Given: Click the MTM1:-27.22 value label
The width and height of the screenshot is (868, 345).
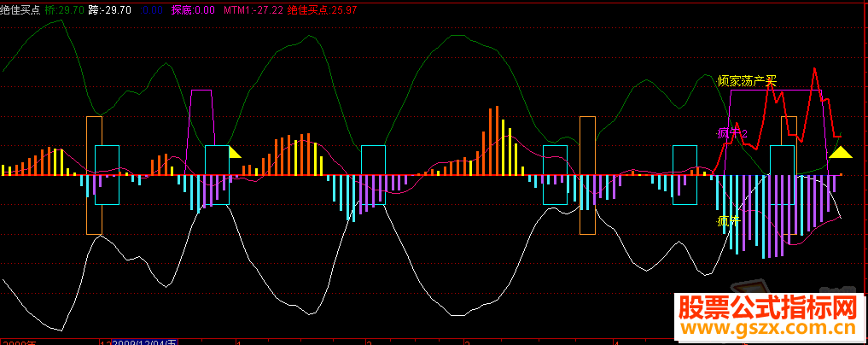Looking at the screenshot, I should pyautogui.click(x=253, y=10).
